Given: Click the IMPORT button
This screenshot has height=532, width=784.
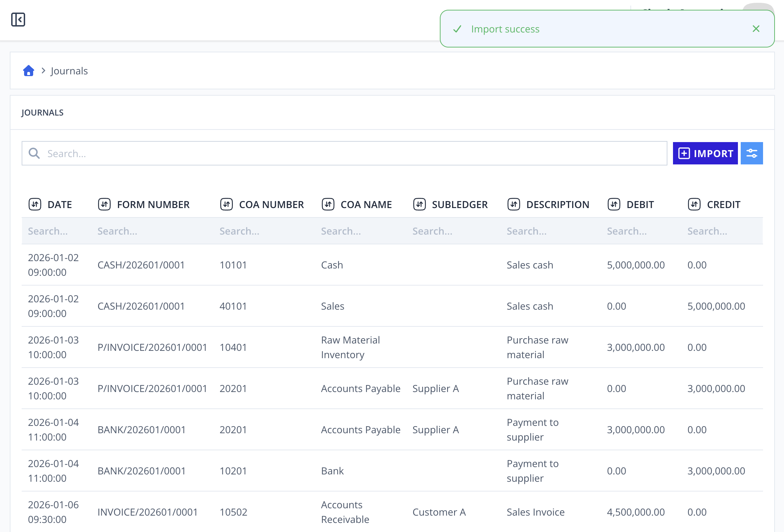Looking at the screenshot, I should (705, 153).
